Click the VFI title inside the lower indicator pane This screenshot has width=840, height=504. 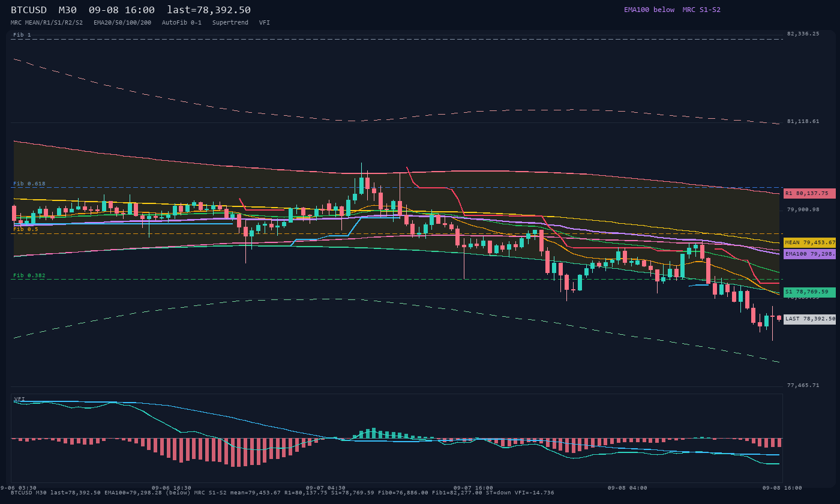[20, 399]
